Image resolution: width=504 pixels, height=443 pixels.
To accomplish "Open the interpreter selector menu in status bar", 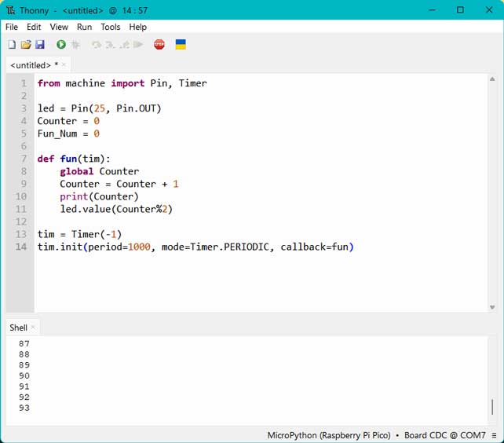I will (494, 435).
